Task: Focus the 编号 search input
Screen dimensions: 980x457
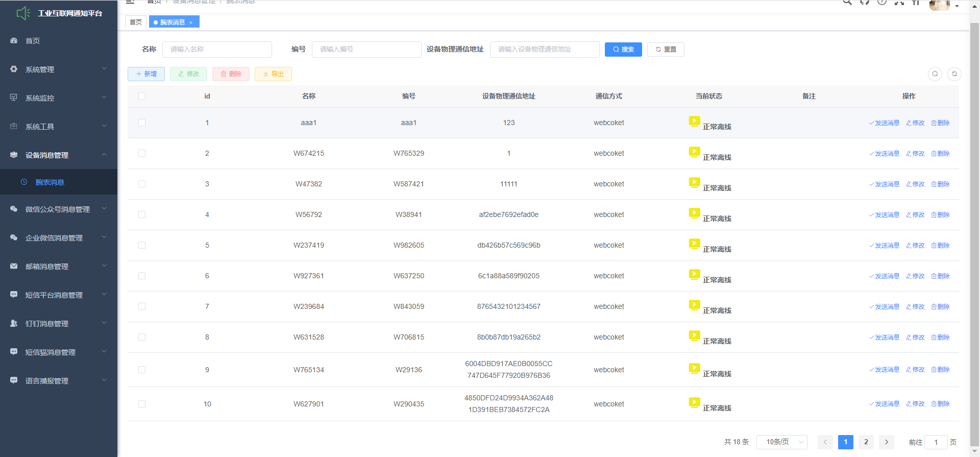Action: pos(366,49)
